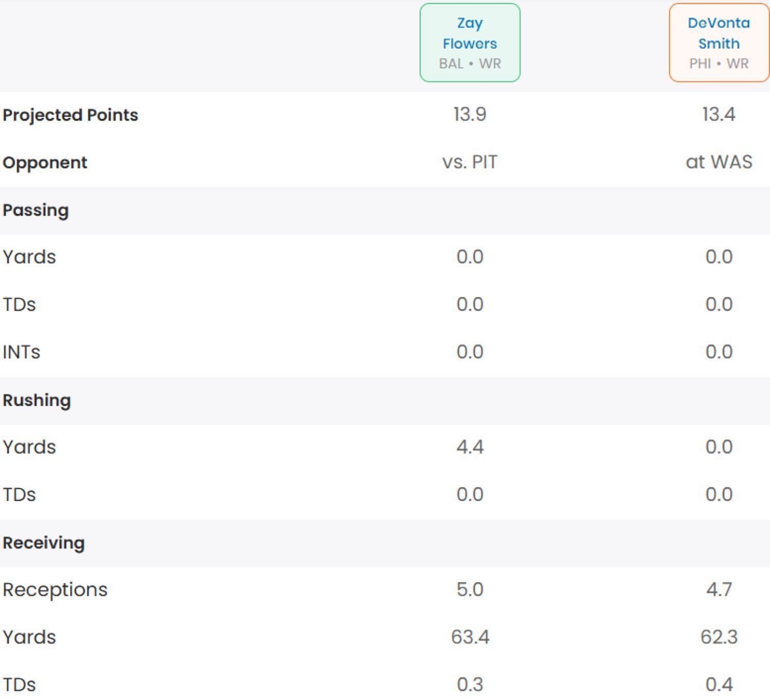Select the Receiving section header
Viewport: 770px width, 700px height.
[44, 543]
